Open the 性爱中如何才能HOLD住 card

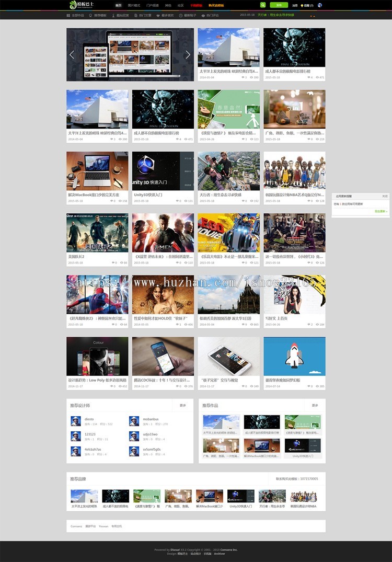pos(163,302)
